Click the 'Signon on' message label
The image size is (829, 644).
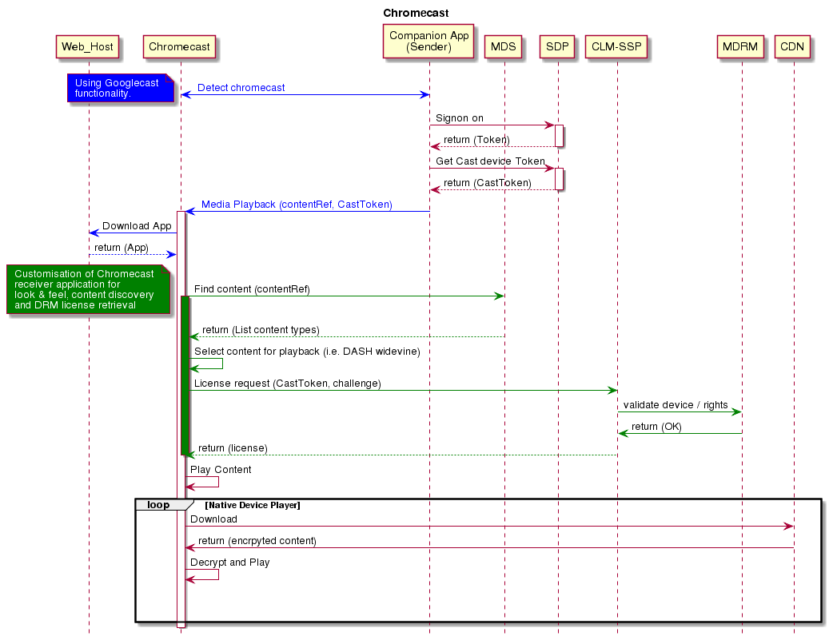coord(460,117)
